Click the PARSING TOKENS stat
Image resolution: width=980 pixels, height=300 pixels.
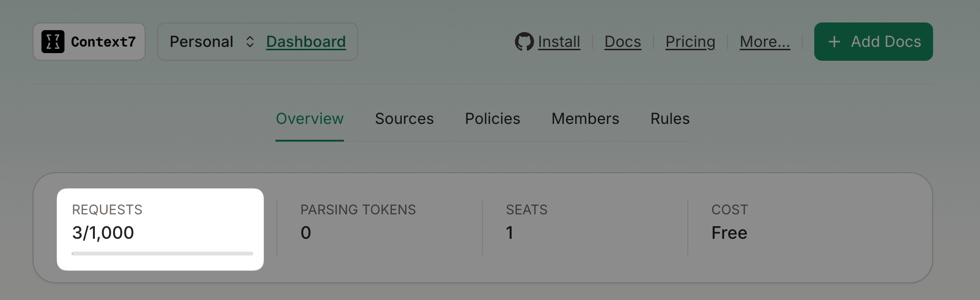pos(358,221)
